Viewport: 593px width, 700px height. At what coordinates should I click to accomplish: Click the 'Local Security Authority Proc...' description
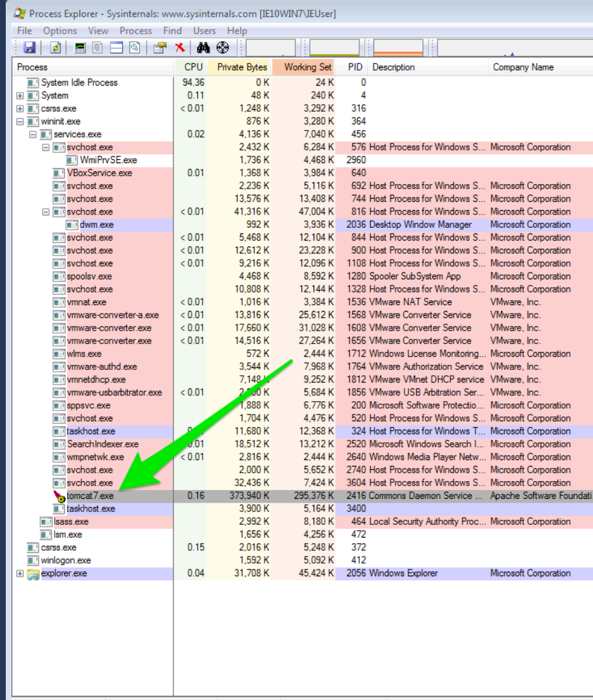point(427,522)
